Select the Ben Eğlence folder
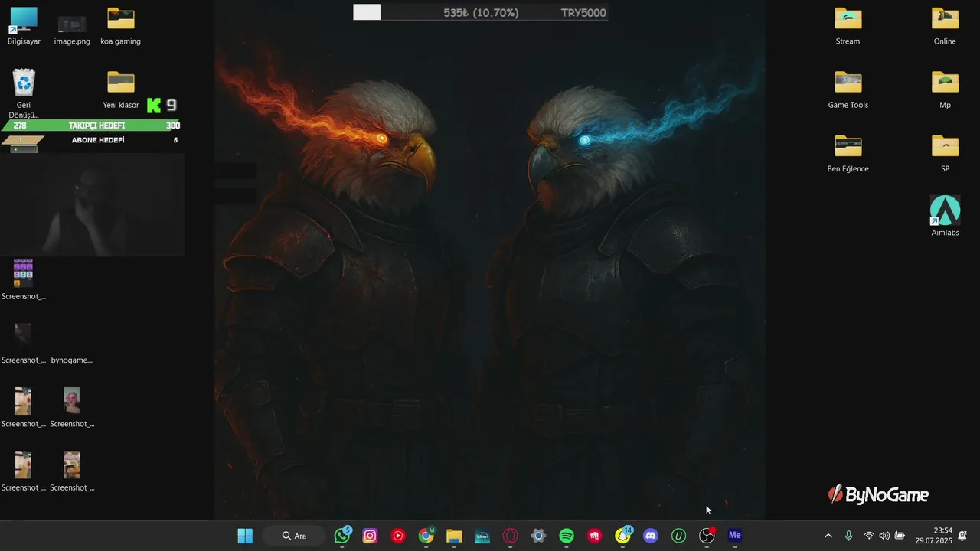Image resolution: width=980 pixels, height=551 pixels. [x=848, y=153]
